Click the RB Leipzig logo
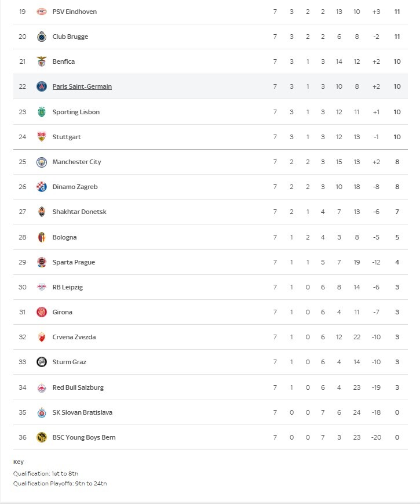 42,287
